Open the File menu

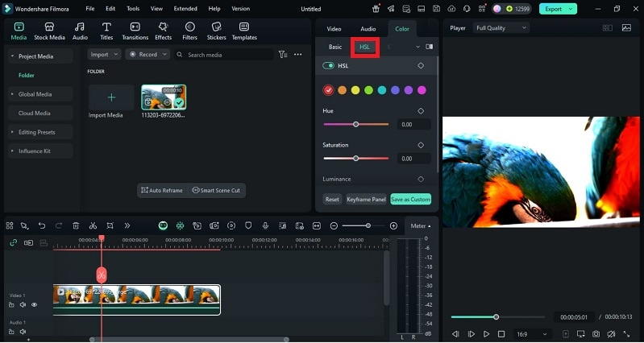90,9
